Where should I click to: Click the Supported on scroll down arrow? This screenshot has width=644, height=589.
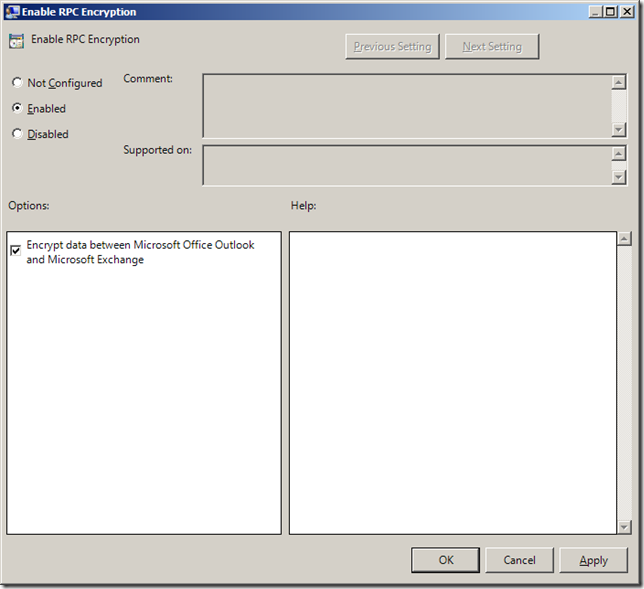pos(619,177)
